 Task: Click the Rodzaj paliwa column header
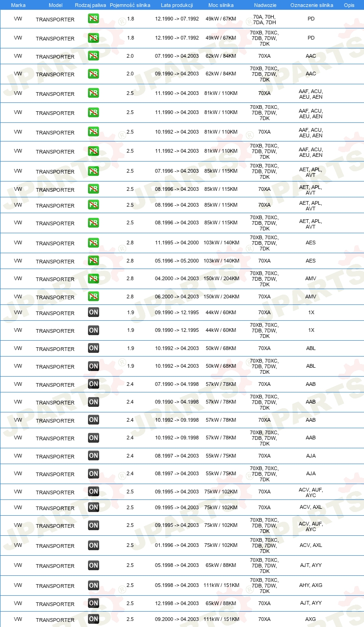point(90,5)
